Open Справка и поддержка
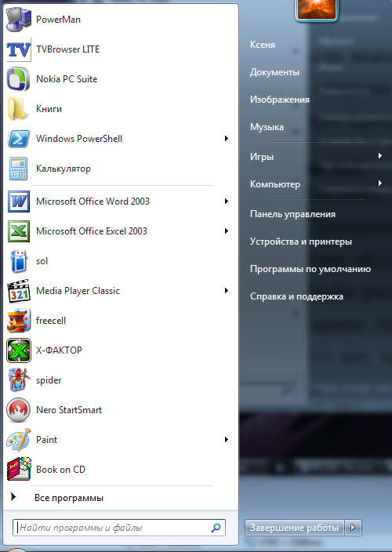 [x=296, y=296]
